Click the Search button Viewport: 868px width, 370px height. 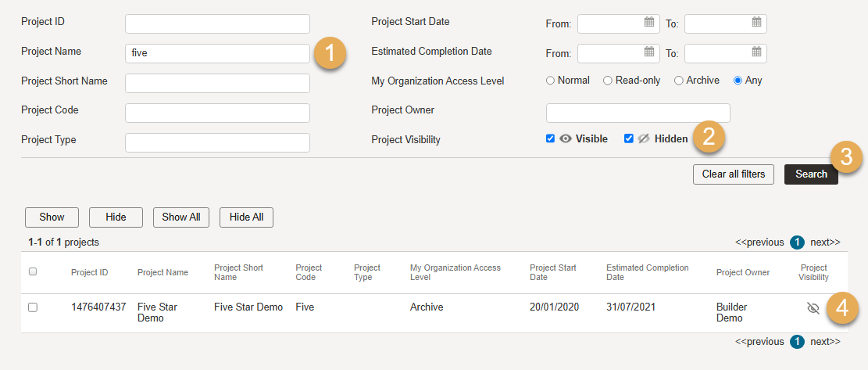point(811,174)
